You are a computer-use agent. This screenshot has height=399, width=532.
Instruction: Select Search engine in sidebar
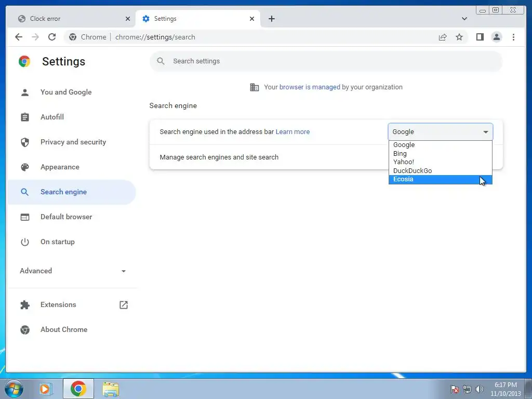[x=72, y=192]
